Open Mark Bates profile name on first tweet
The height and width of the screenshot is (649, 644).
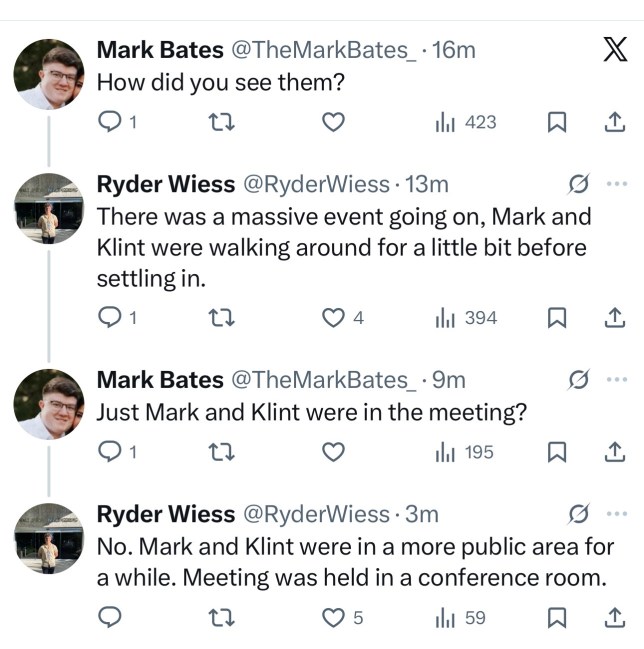[x=159, y=50]
